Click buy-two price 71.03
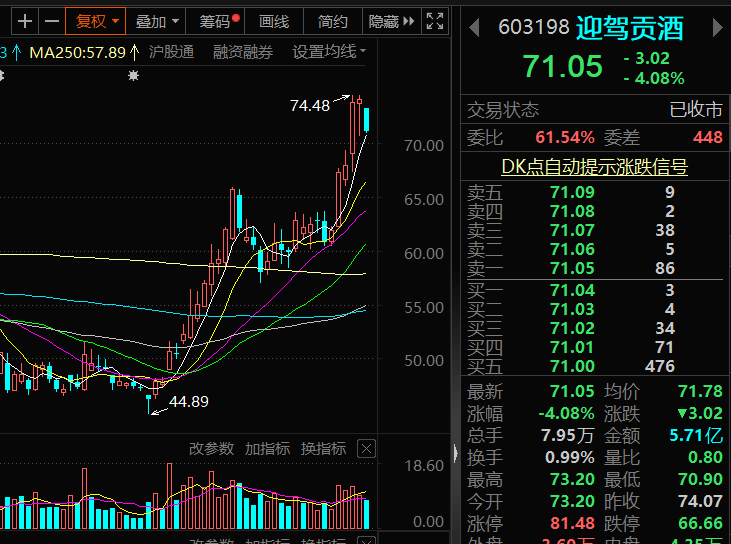The height and width of the screenshot is (544, 731). (x=572, y=310)
